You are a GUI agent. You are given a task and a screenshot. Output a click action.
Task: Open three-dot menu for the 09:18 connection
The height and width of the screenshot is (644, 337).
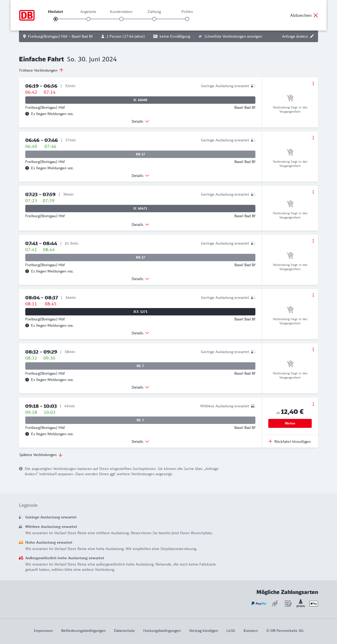(313, 404)
